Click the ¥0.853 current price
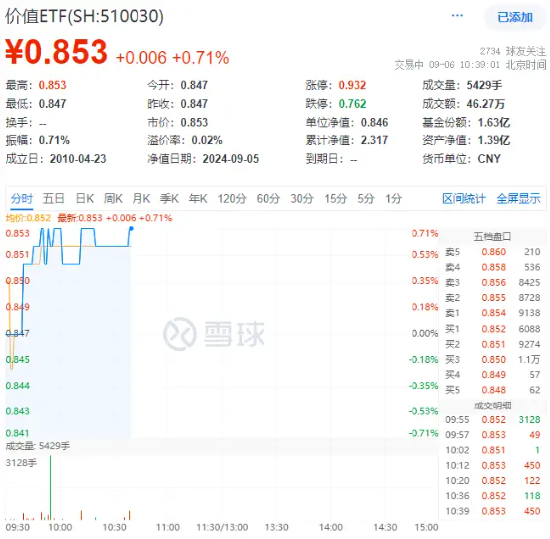550x539 pixels. tap(56, 52)
